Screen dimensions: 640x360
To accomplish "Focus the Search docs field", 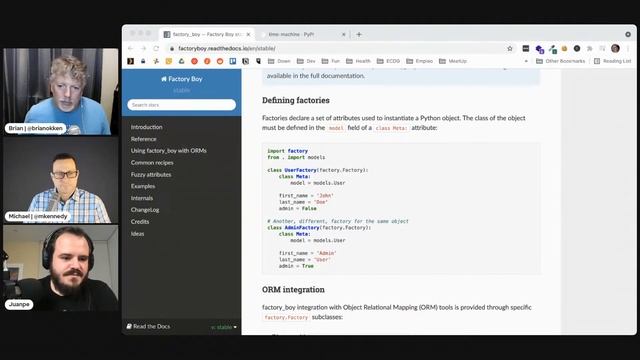I will [181, 105].
